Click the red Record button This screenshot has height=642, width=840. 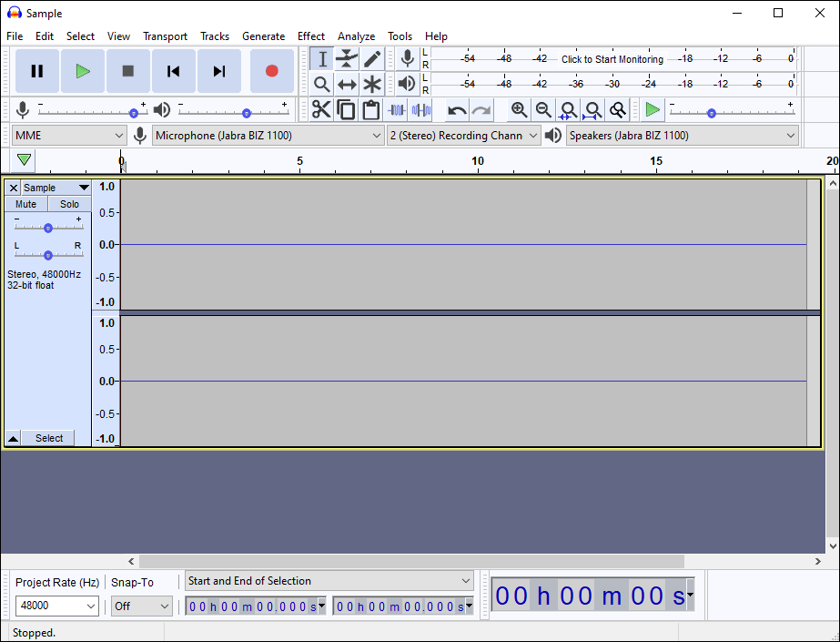[271, 71]
